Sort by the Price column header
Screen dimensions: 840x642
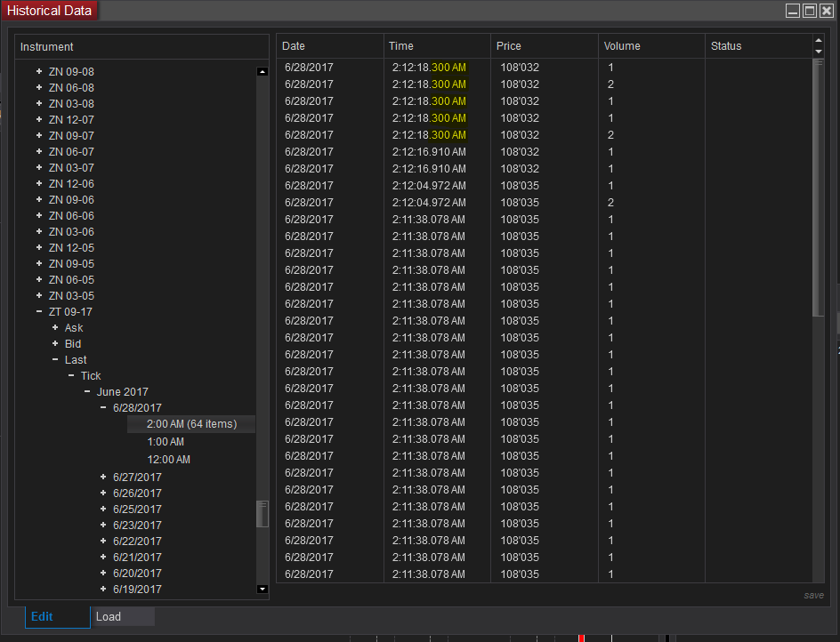[x=545, y=46]
